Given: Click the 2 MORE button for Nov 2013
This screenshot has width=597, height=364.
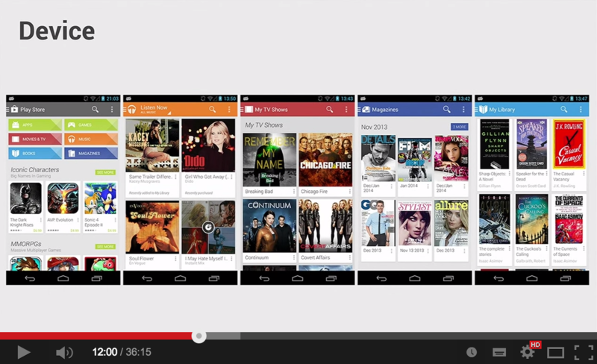Looking at the screenshot, I should click(x=460, y=127).
